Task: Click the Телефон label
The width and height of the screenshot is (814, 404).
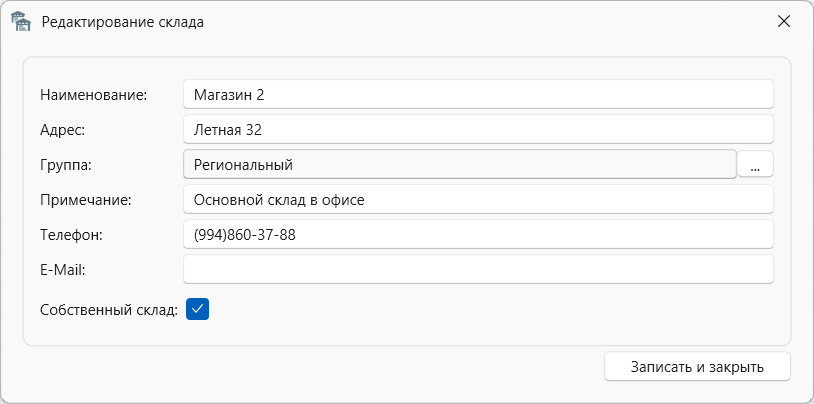Action: (72, 235)
